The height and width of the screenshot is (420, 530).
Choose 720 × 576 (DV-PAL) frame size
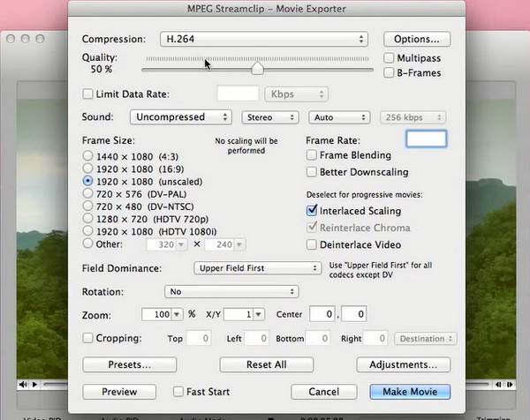pos(87,193)
